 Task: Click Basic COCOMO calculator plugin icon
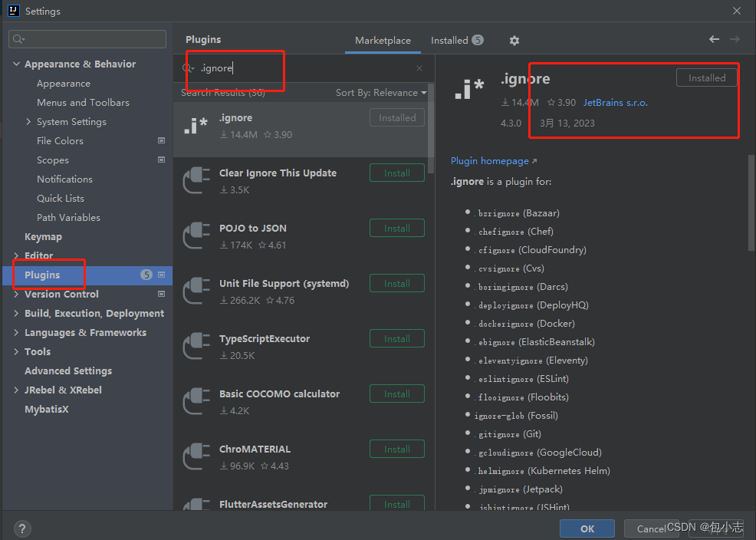click(x=196, y=402)
